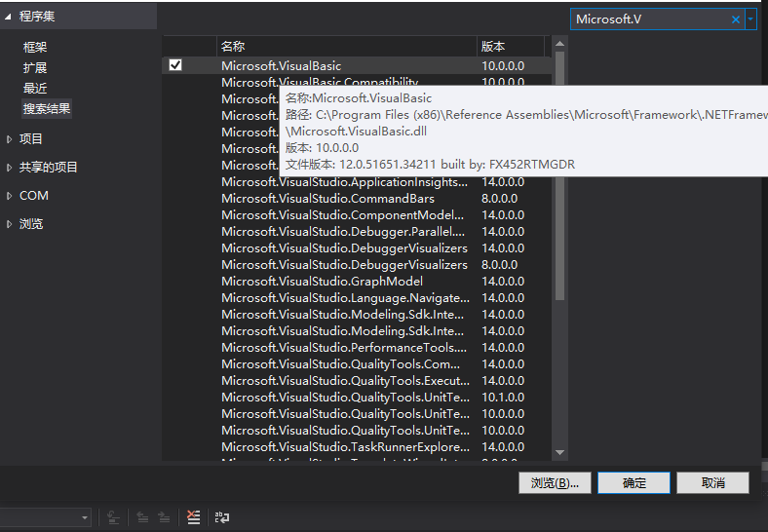Select the Microsoft.VisualStudio.CommandBars row
768x532 pixels.
[x=357, y=199]
